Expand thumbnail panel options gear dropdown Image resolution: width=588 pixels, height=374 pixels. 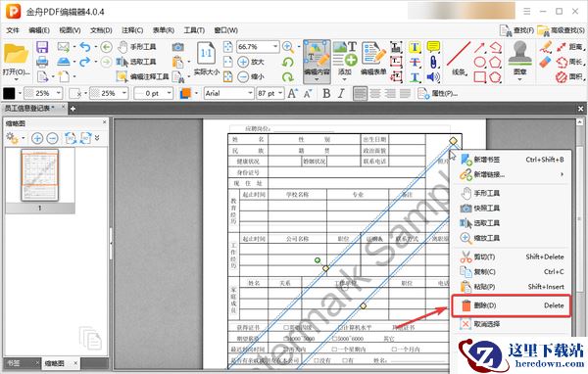(x=24, y=138)
